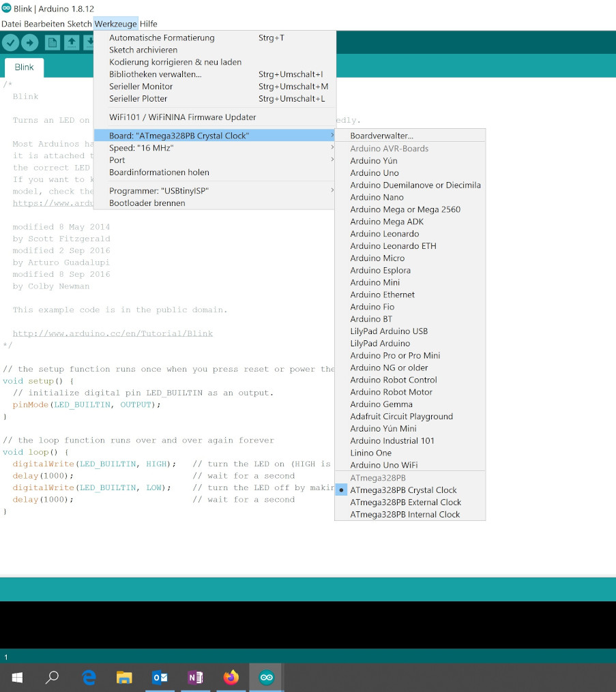Image resolution: width=616 pixels, height=692 pixels.
Task: Select the ATmega328PB External Clock board
Action: coord(406,502)
